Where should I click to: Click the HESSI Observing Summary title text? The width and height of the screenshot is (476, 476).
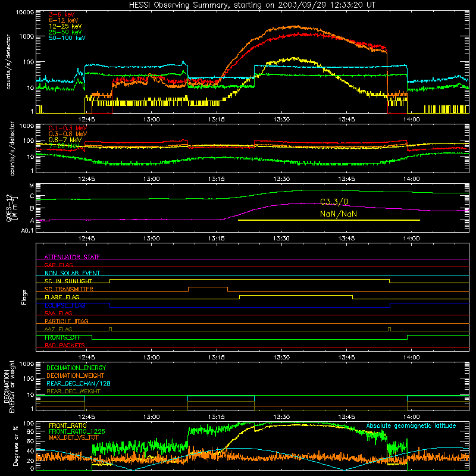click(252, 5)
